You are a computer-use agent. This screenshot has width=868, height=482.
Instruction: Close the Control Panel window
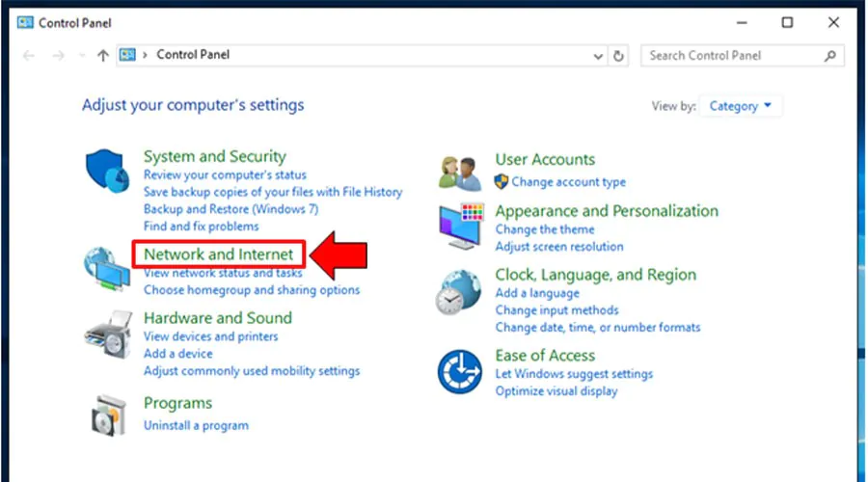point(833,23)
